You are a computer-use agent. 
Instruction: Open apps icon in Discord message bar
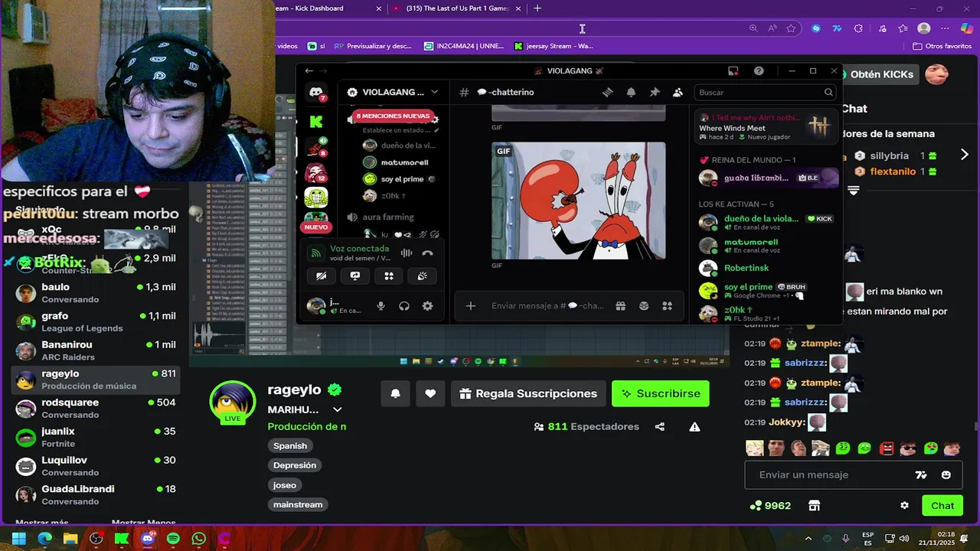[667, 306]
